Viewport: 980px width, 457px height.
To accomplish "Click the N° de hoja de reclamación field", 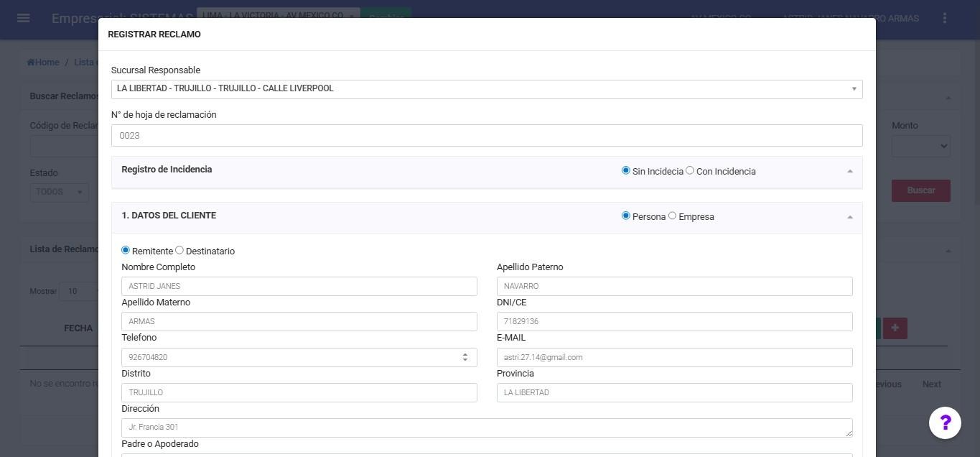I will tap(486, 136).
